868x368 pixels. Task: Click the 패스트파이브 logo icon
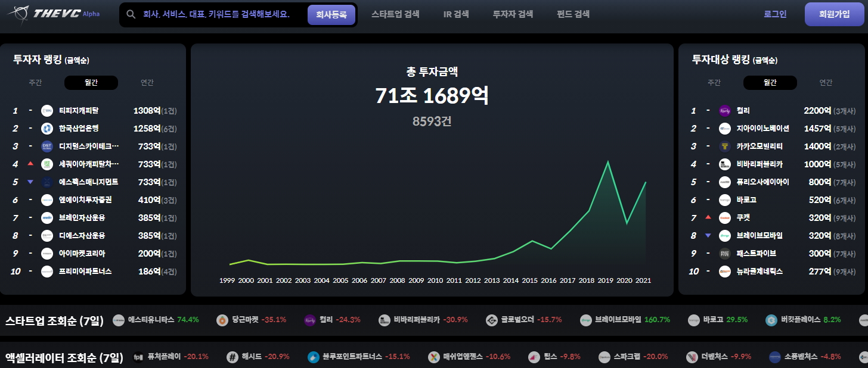click(x=725, y=254)
